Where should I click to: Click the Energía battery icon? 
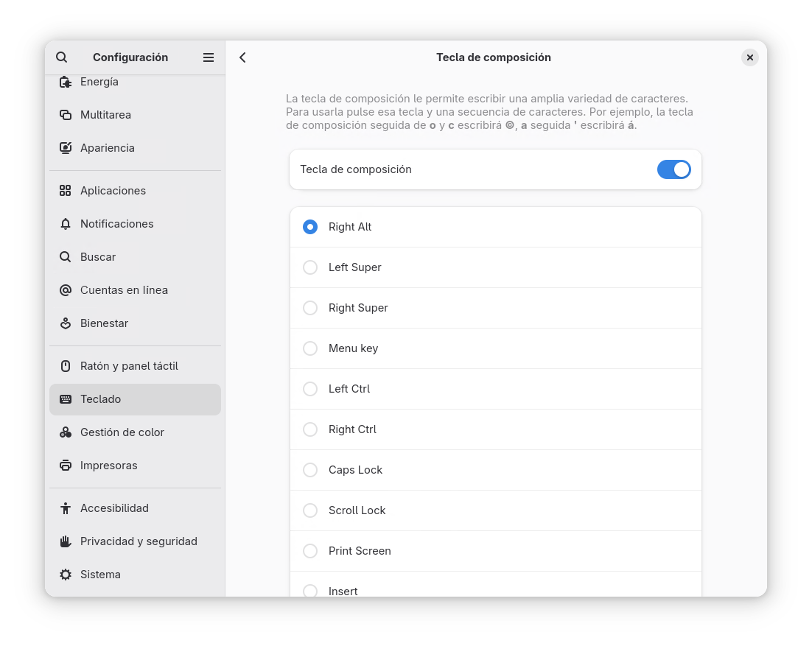65,82
